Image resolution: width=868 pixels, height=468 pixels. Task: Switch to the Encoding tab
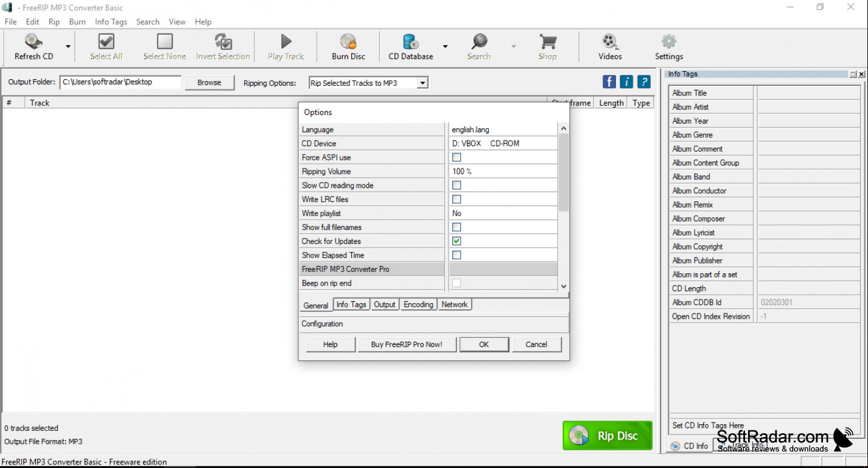(419, 304)
